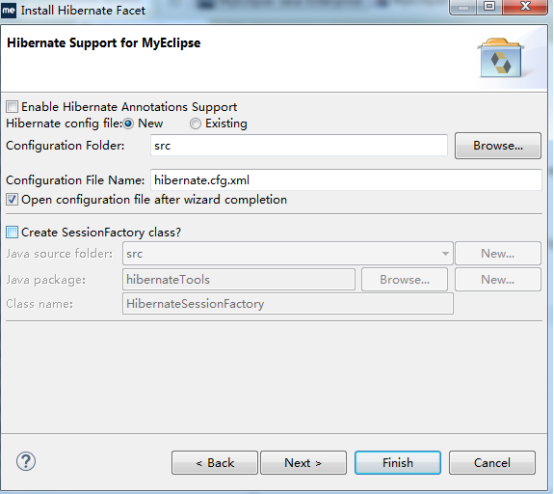Expand the Java source folder dropdown
554x494 pixels.
coord(445,254)
